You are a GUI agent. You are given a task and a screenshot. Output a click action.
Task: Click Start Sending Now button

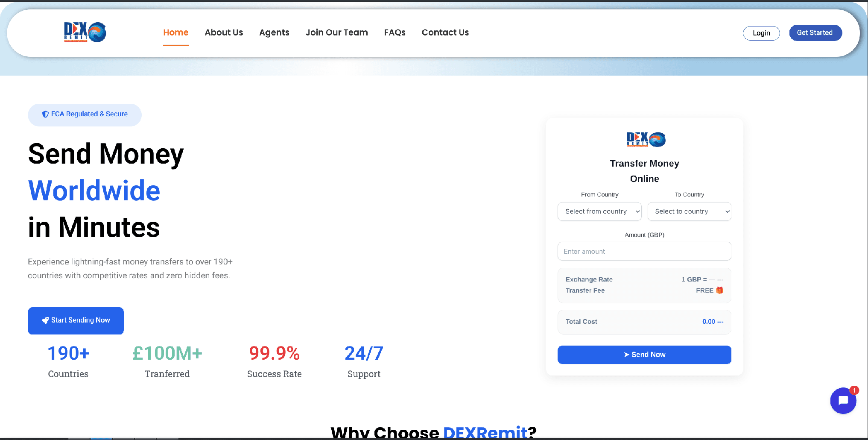(x=76, y=320)
